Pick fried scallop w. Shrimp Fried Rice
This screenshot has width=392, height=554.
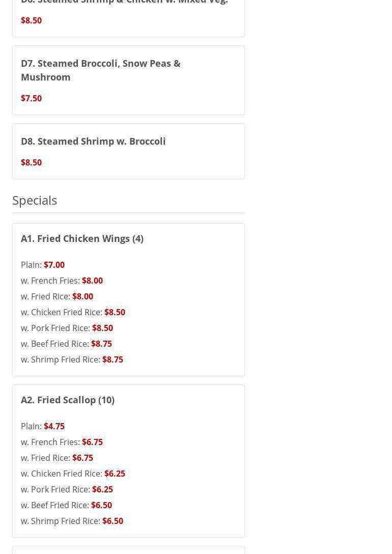72,521
